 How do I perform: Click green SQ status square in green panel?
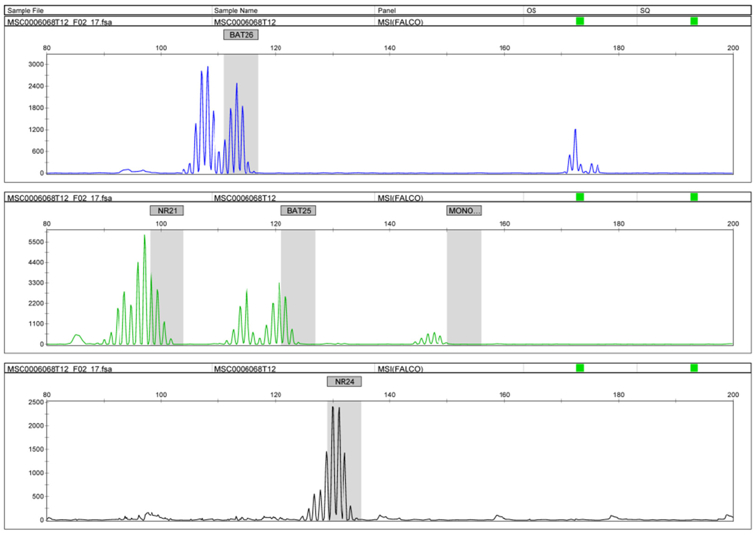(694, 197)
